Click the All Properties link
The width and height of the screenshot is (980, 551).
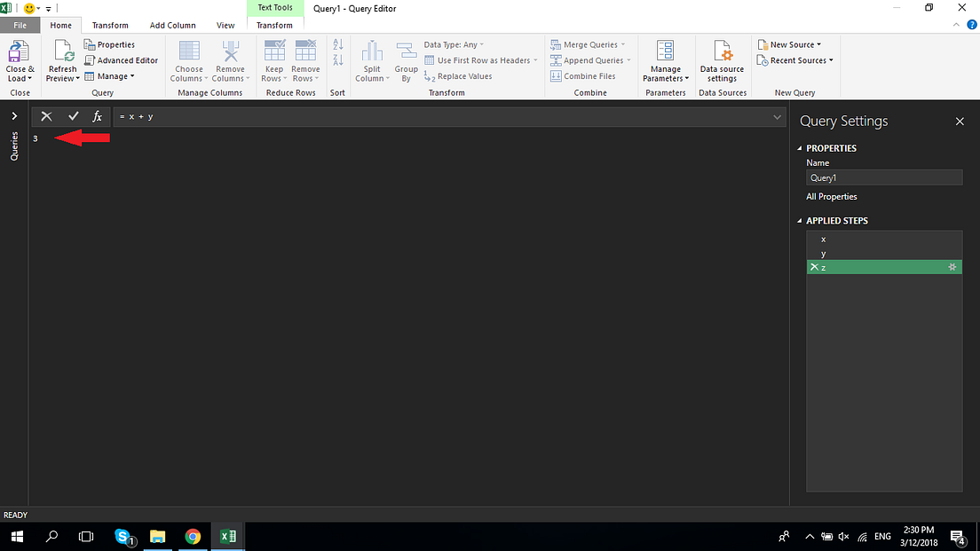tap(831, 196)
